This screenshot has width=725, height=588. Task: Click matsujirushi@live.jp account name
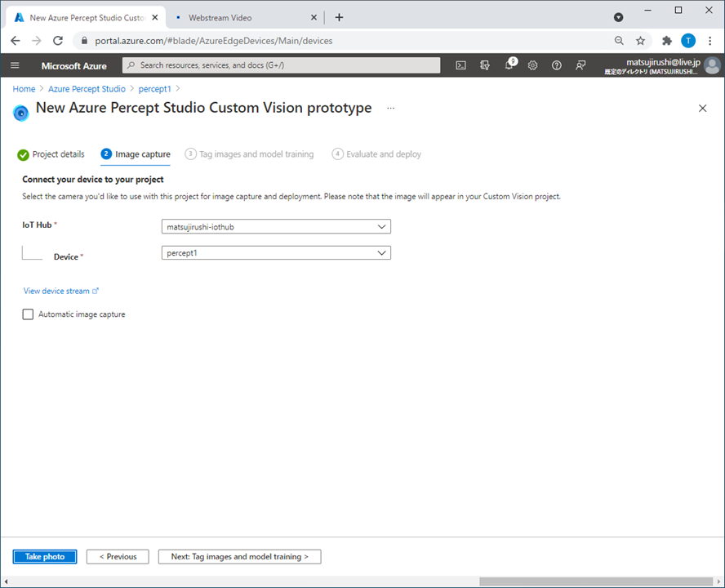click(x=663, y=62)
